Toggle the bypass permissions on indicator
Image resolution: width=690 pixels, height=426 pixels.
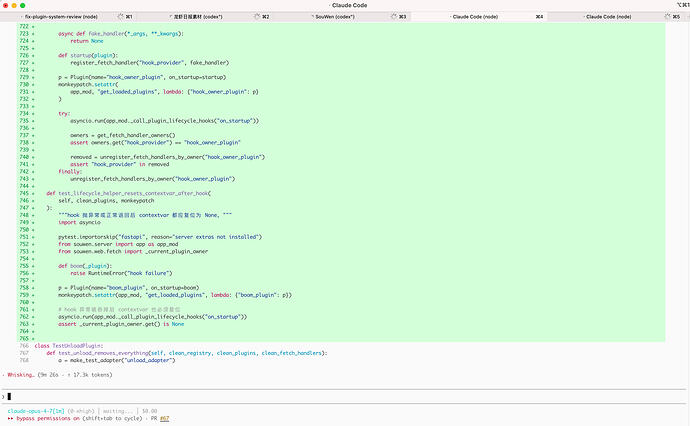[48, 419]
